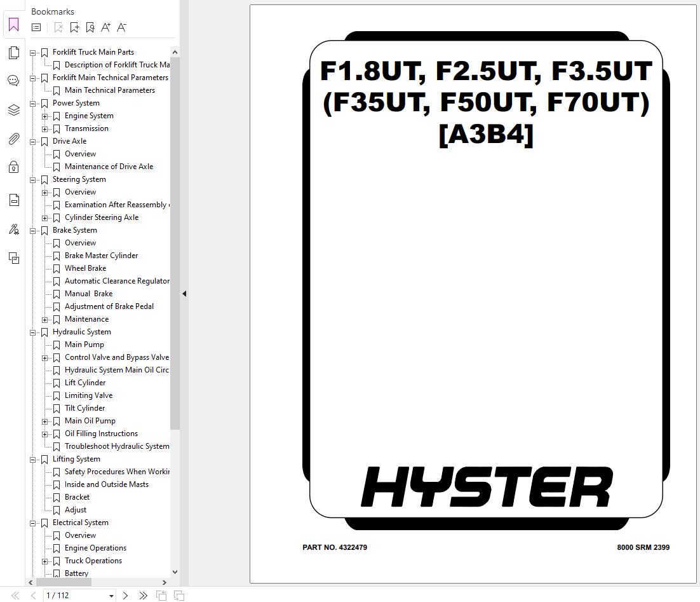The width and height of the screenshot is (700, 602).
Task: Open Battery bookmark
Action: pyautogui.click(x=76, y=573)
